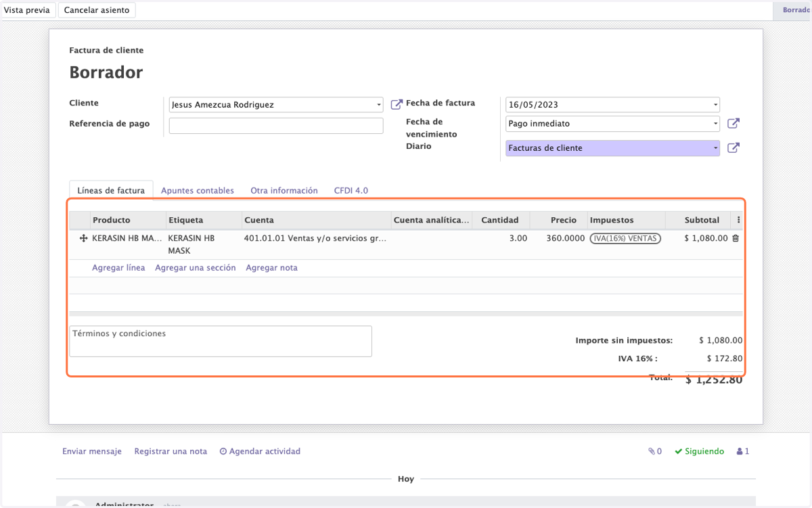812x508 pixels.
Task: Open the Facturas de cliente journal dropdown
Action: coord(715,148)
